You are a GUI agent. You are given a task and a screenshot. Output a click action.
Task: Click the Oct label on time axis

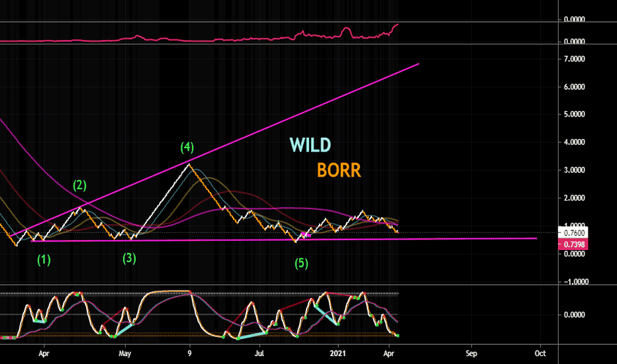click(540, 353)
